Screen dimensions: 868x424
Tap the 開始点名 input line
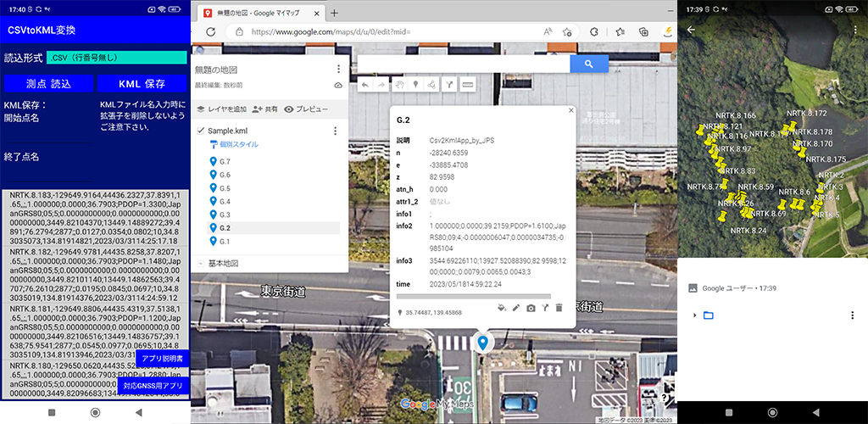pyautogui.click(x=48, y=136)
